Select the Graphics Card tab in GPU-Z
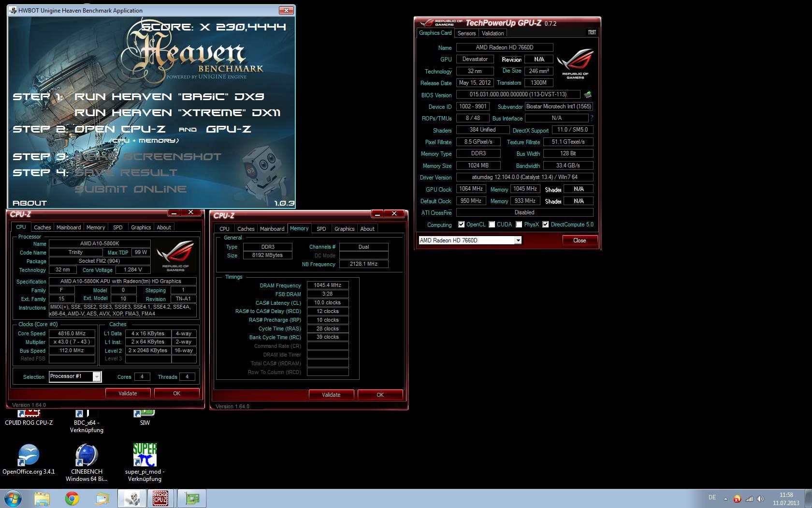 point(435,33)
